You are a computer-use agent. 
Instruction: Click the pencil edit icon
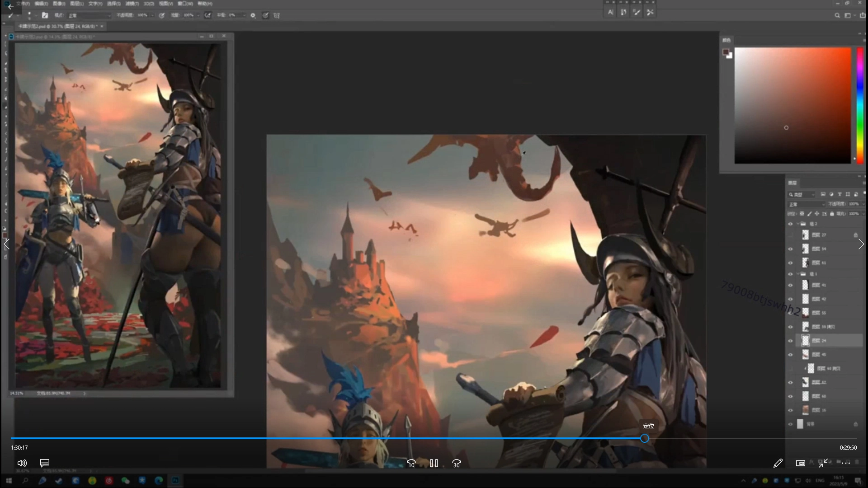(778, 463)
